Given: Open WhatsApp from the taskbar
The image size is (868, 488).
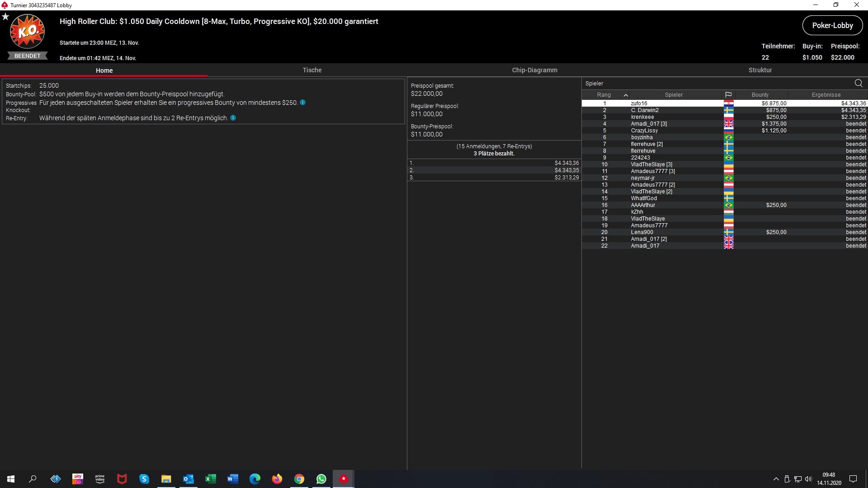Looking at the screenshot, I should [x=321, y=479].
